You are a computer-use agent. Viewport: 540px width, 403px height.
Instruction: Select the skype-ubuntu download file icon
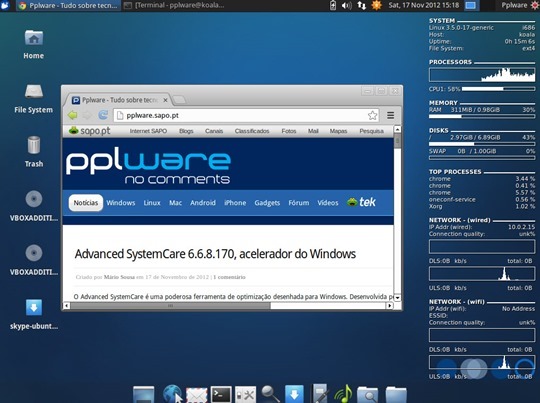pos(34,314)
